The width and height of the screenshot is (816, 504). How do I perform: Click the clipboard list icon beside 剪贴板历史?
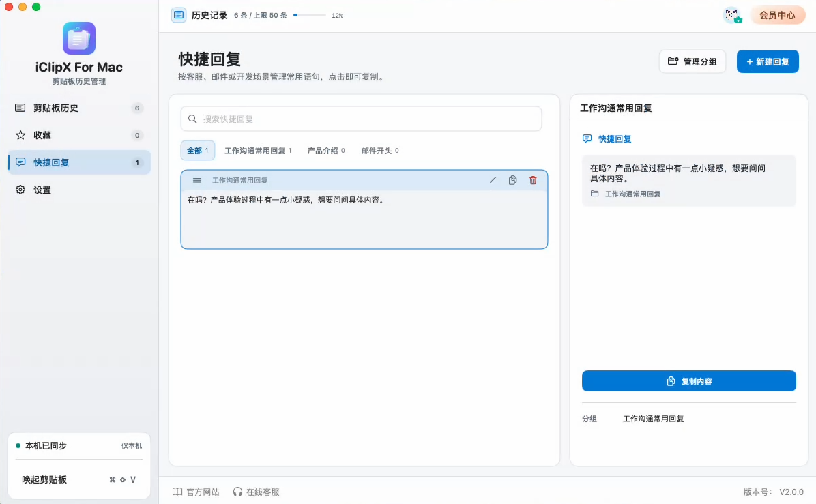coord(20,108)
